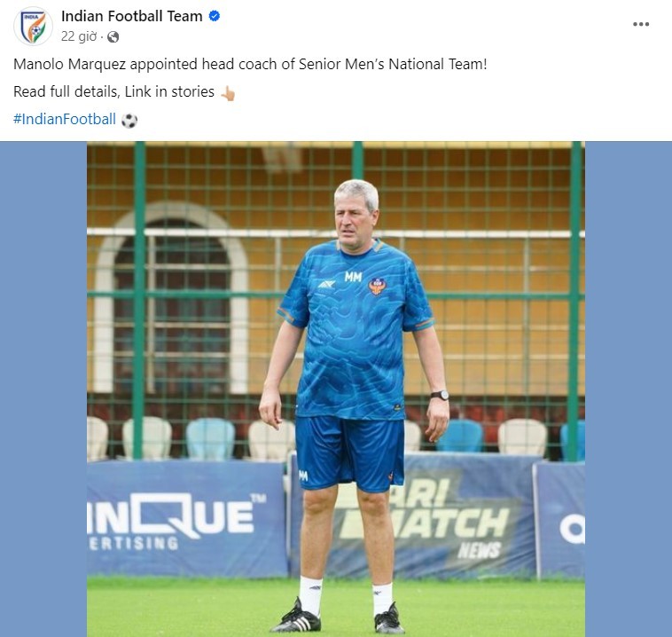Open the Indian Football Team profile avatar
672x637 pixels.
coord(33,26)
